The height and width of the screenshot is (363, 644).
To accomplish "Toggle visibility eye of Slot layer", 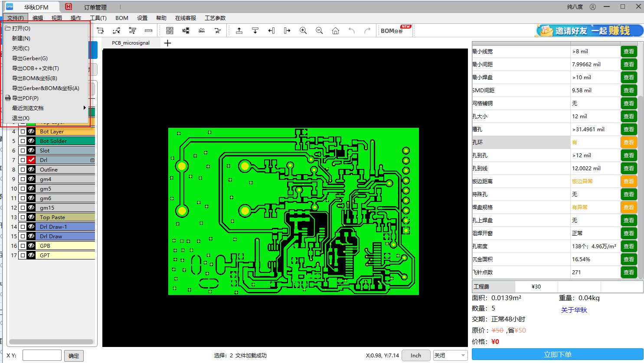I will click(x=31, y=150).
